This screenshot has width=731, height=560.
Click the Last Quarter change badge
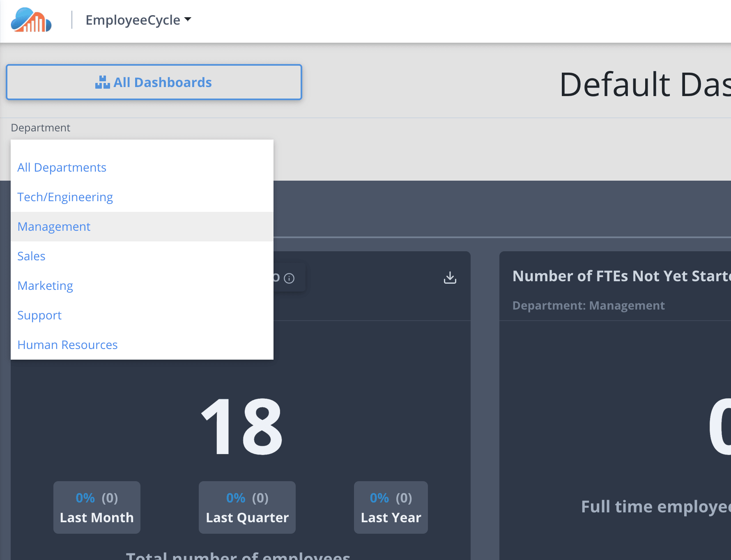point(247,507)
